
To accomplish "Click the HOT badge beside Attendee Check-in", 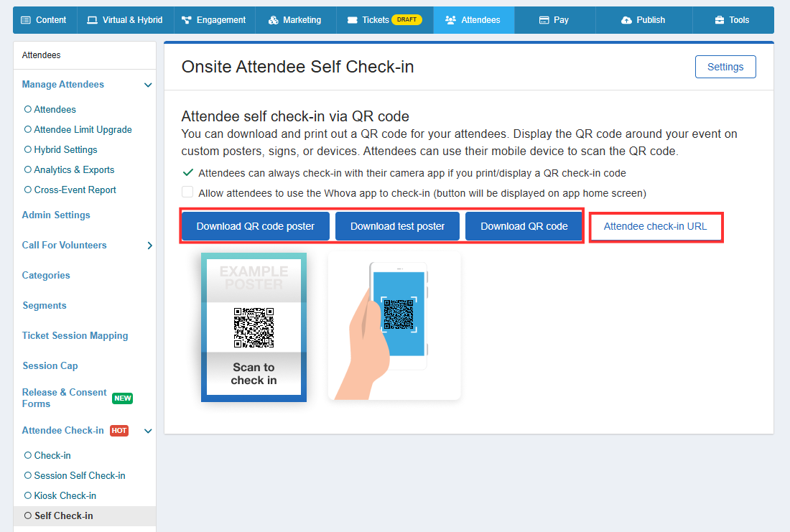I will 119,431.
